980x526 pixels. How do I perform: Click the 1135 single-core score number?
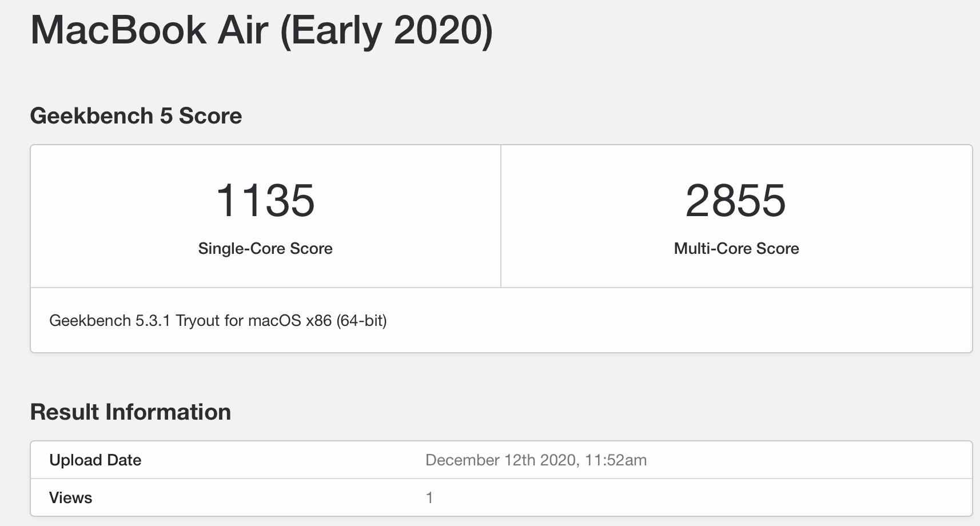(265, 201)
